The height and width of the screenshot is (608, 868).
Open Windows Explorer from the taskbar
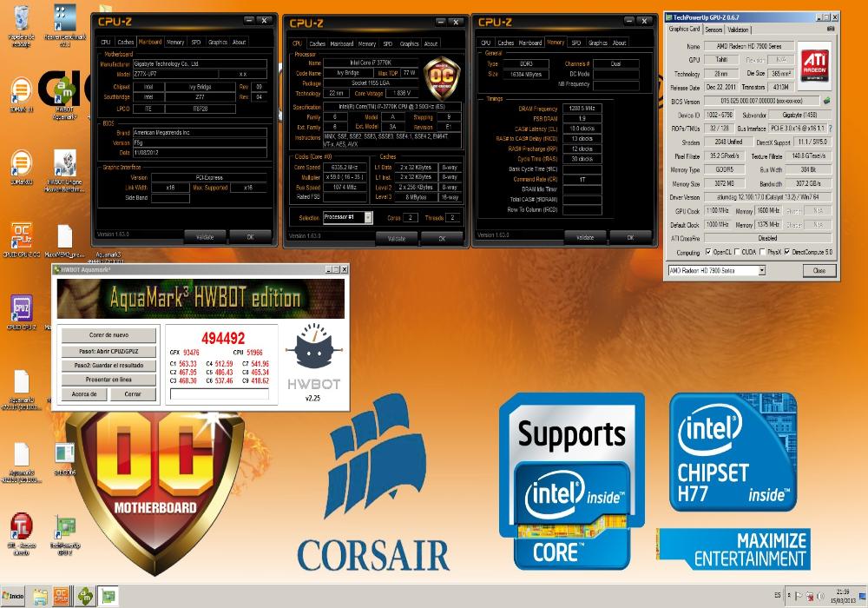point(41,596)
